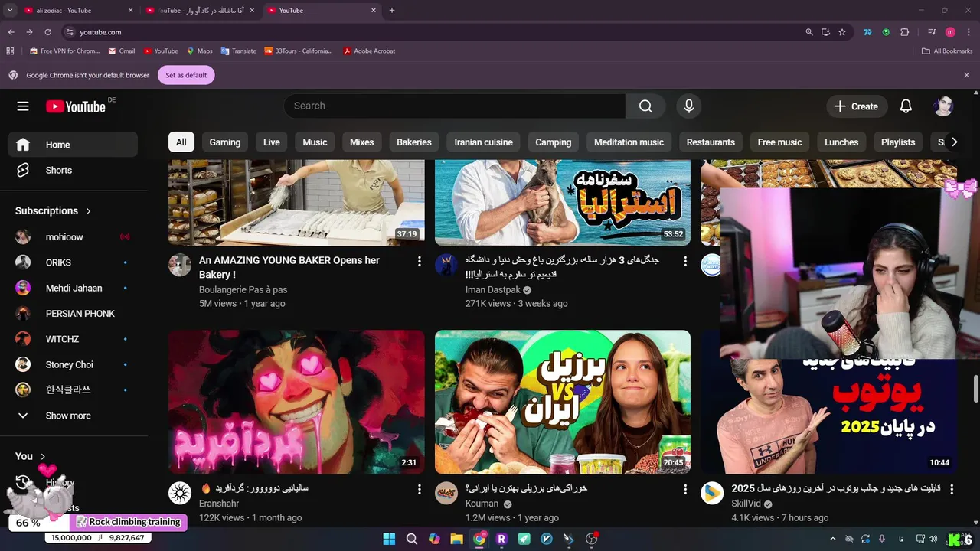
Task: Open Windows Start menu
Action: (x=389, y=539)
